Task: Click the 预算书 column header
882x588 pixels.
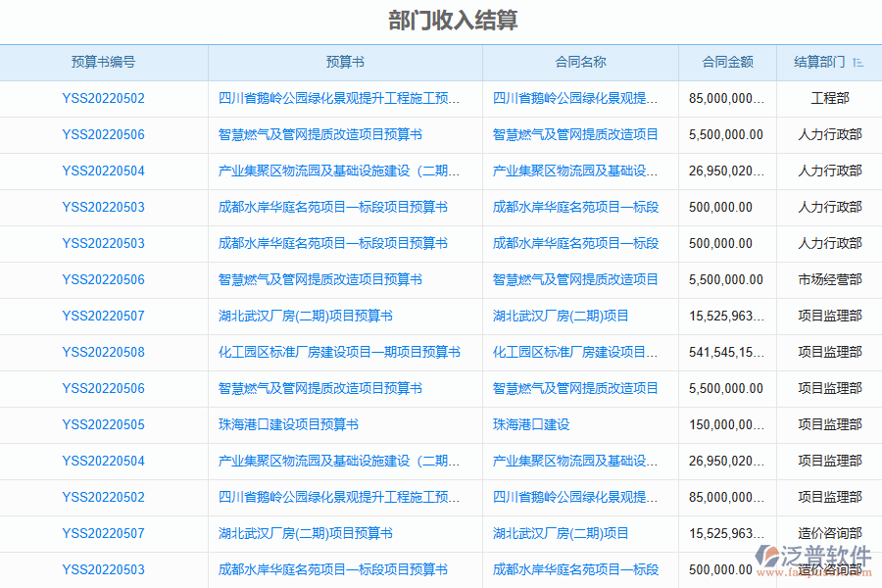Action: coord(345,62)
